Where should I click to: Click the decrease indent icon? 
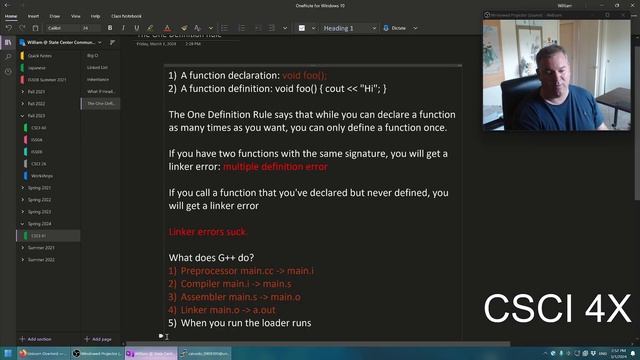pos(258,28)
